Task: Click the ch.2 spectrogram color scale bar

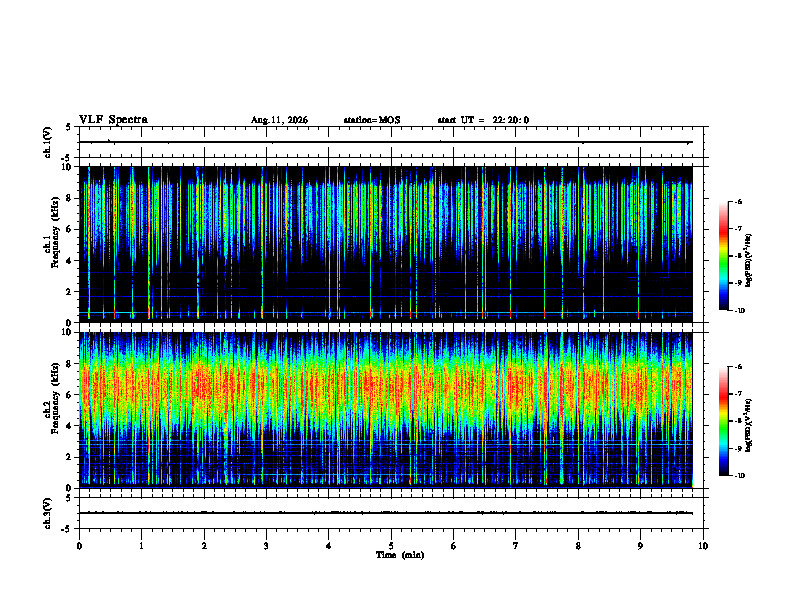Action: 724,421
